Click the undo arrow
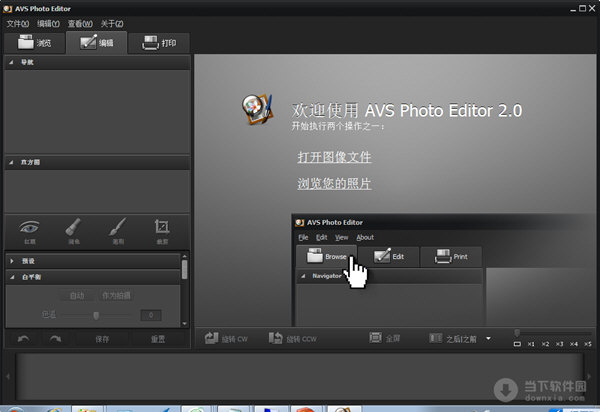This screenshot has width=600, height=412. [x=23, y=339]
